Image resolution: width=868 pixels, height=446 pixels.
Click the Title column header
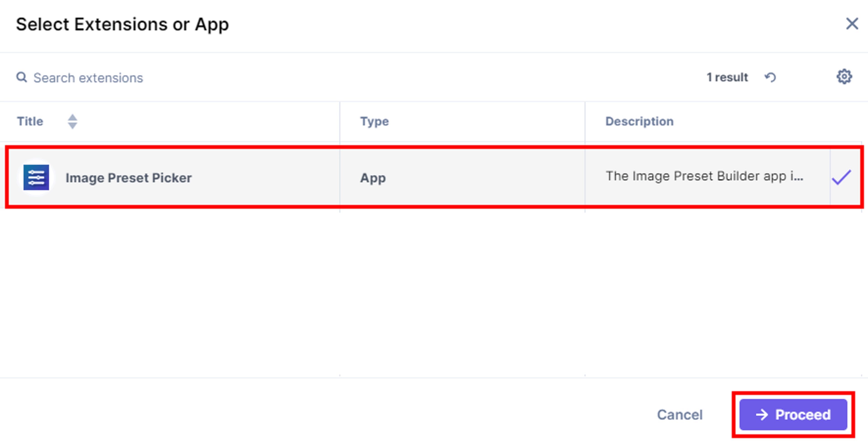[30, 121]
